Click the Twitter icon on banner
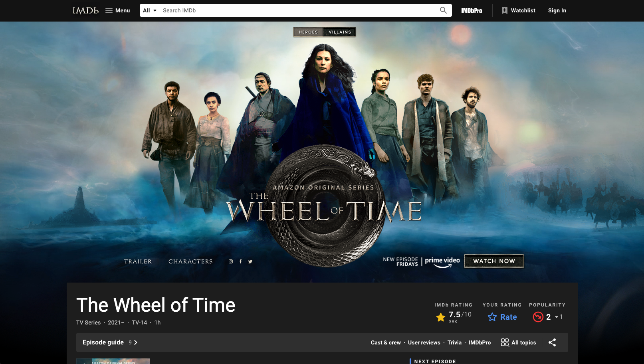 point(250,261)
